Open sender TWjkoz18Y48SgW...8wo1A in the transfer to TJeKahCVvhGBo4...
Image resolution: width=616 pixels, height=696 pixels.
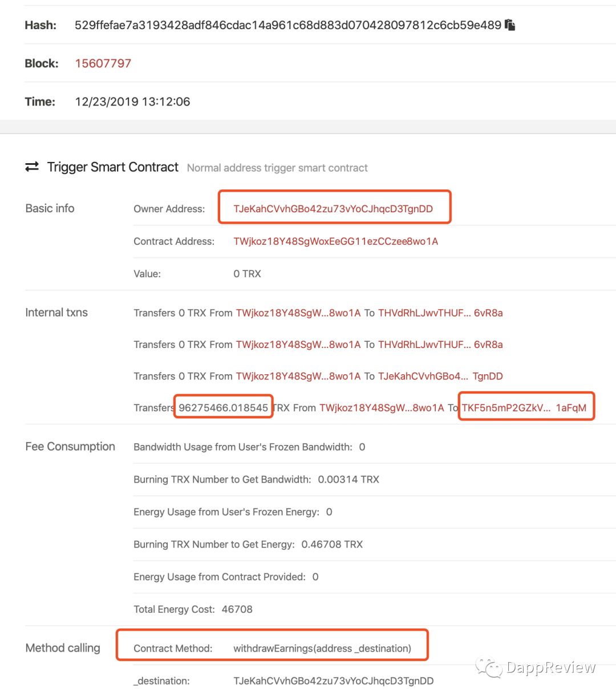pos(298,377)
